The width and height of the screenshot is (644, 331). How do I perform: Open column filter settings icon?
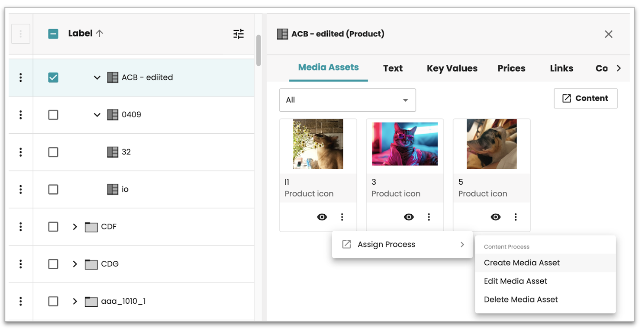click(238, 34)
